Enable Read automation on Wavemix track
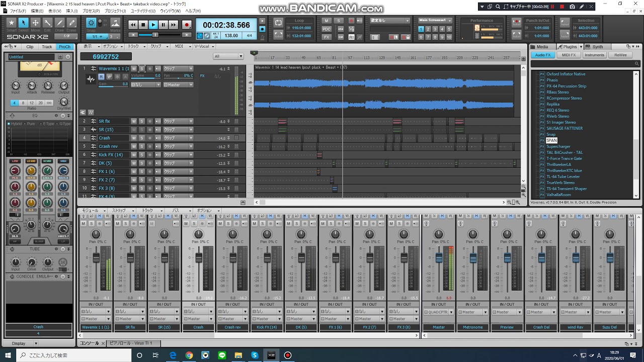This screenshot has height=362, width=644. 101,76
